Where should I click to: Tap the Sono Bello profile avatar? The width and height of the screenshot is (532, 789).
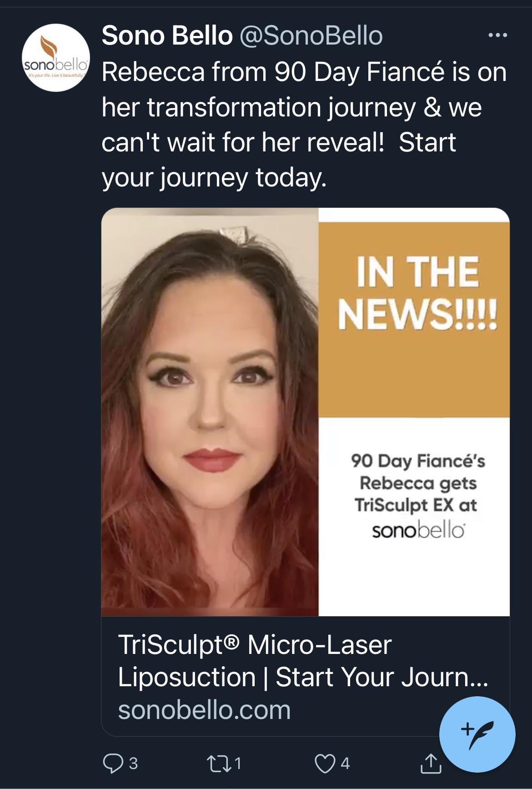56,58
